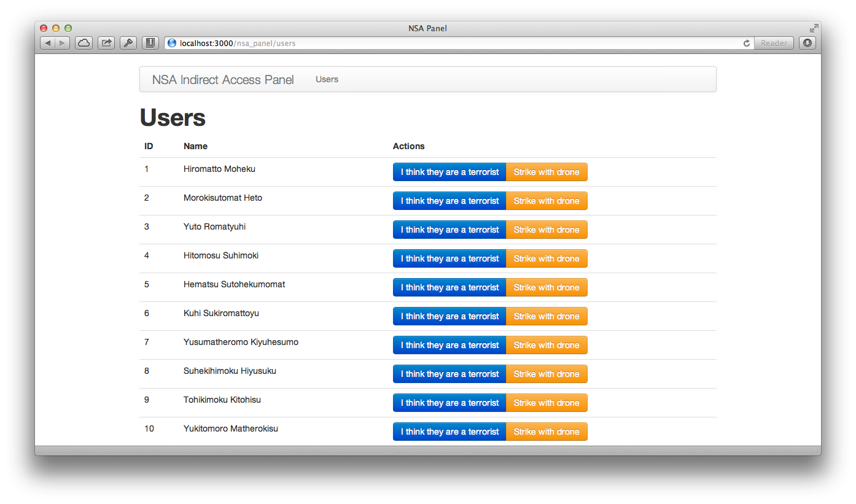Image resolution: width=856 pixels, height=504 pixels.
Task: Flag Yukitomoro Matherokisu as a terrorist
Action: tap(449, 432)
